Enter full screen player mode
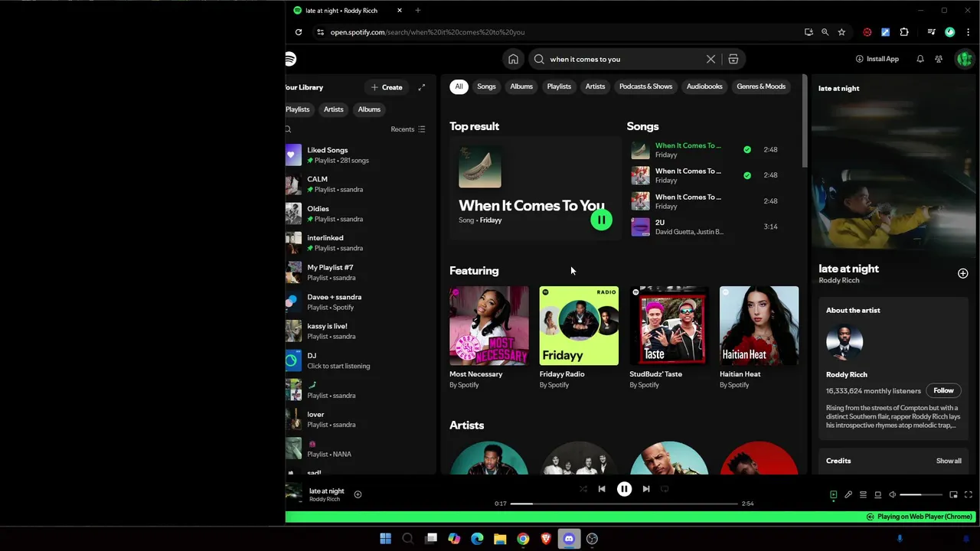This screenshot has width=980, height=551. click(969, 495)
